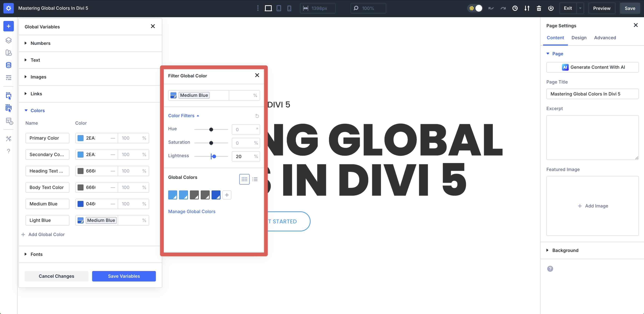Switch to the Design tab
This screenshot has height=314, width=644.
(579, 38)
